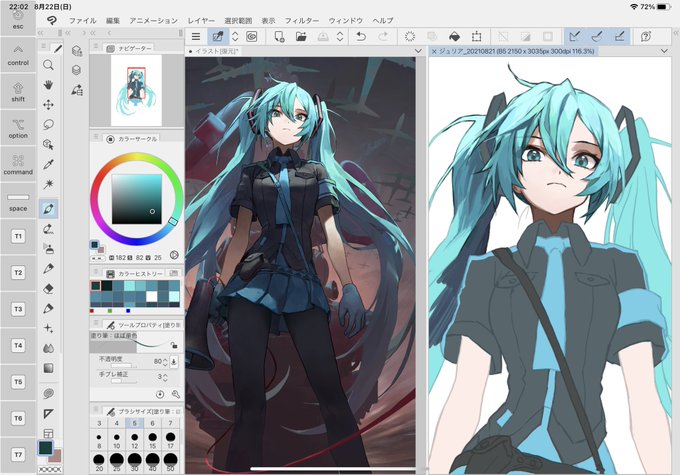The height and width of the screenshot is (475, 680).
Task: Toggle the highlighted edit-mode icon
Action: tap(218, 37)
